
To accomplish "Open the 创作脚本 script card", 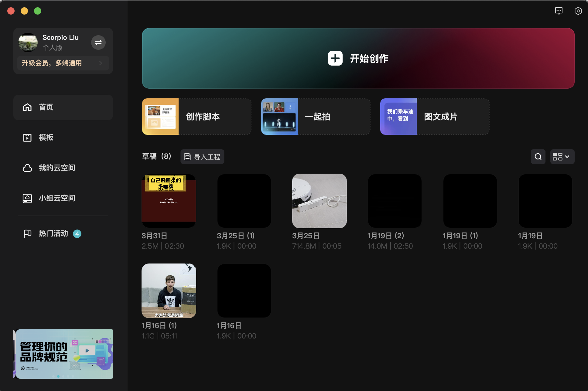I will tap(197, 117).
